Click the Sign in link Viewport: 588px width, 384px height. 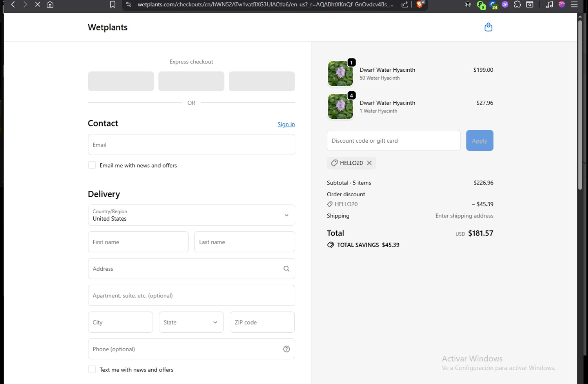[286, 124]
